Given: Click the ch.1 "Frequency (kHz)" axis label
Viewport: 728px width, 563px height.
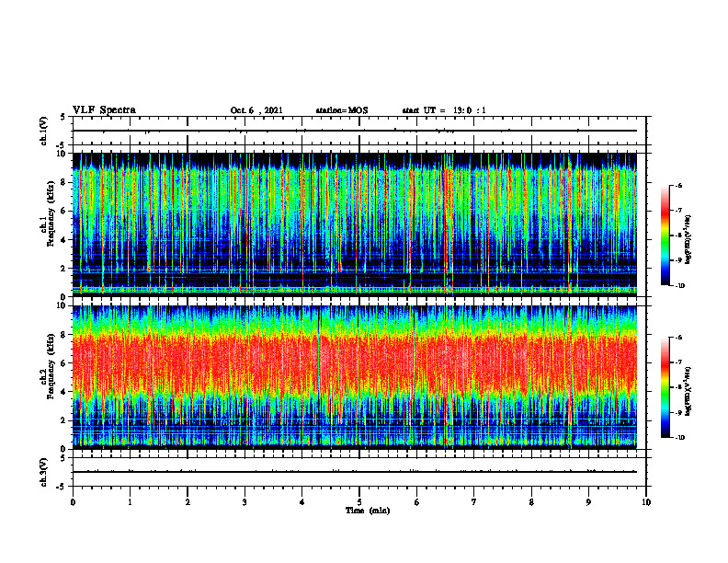Looking at the screenshot, I should coord(51,213).
